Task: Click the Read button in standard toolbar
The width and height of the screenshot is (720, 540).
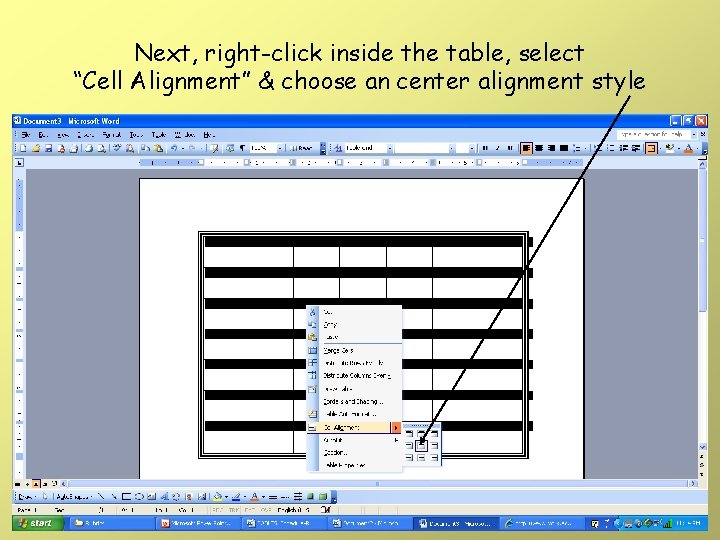Action: 300,148
